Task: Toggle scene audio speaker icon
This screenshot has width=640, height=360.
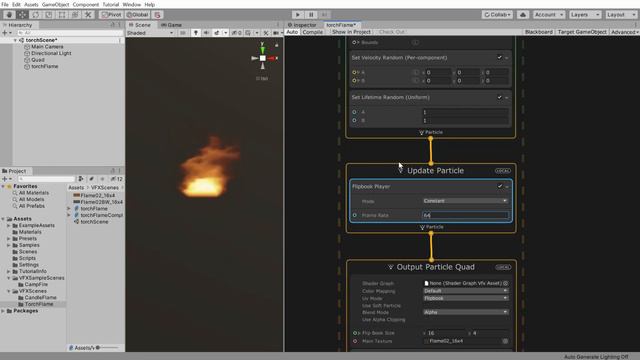Action: click(x=206, y=33)
